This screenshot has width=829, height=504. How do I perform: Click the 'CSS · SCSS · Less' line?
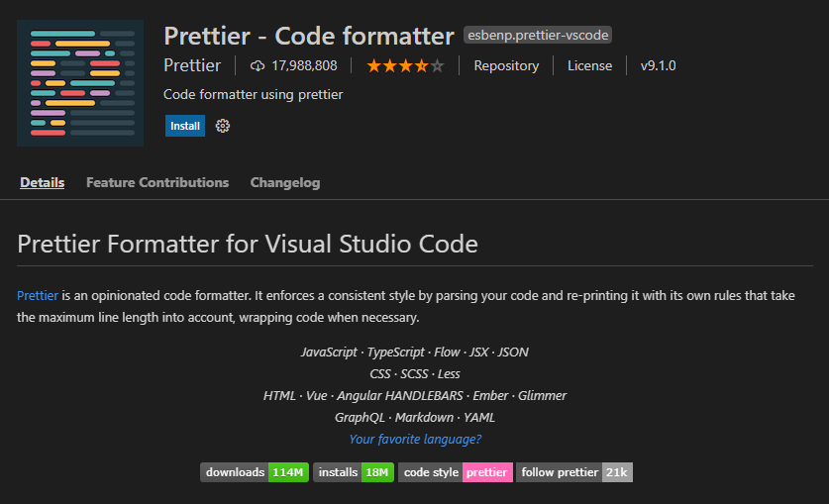[414, 374]
